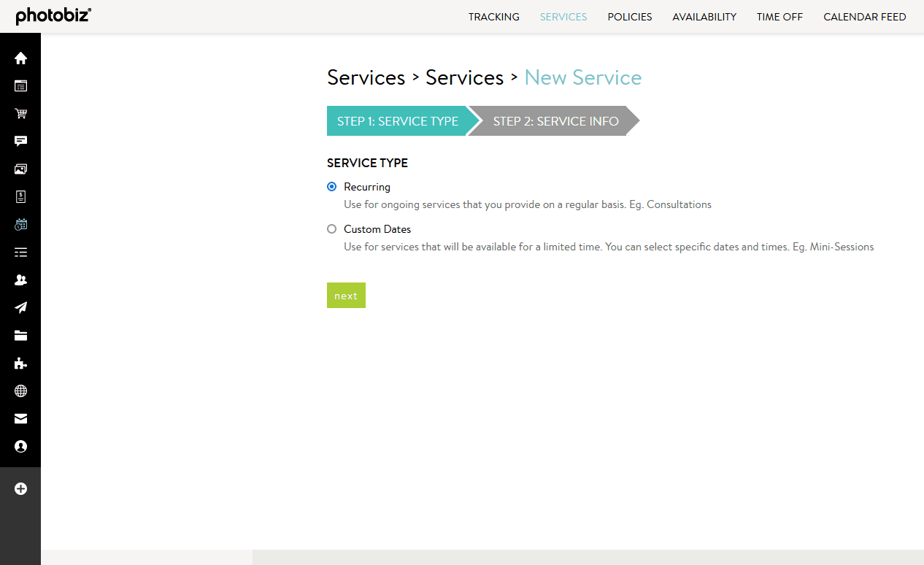Open the website globe icon
The height and width of the screenshot is (565, 924).
point(20,391)
